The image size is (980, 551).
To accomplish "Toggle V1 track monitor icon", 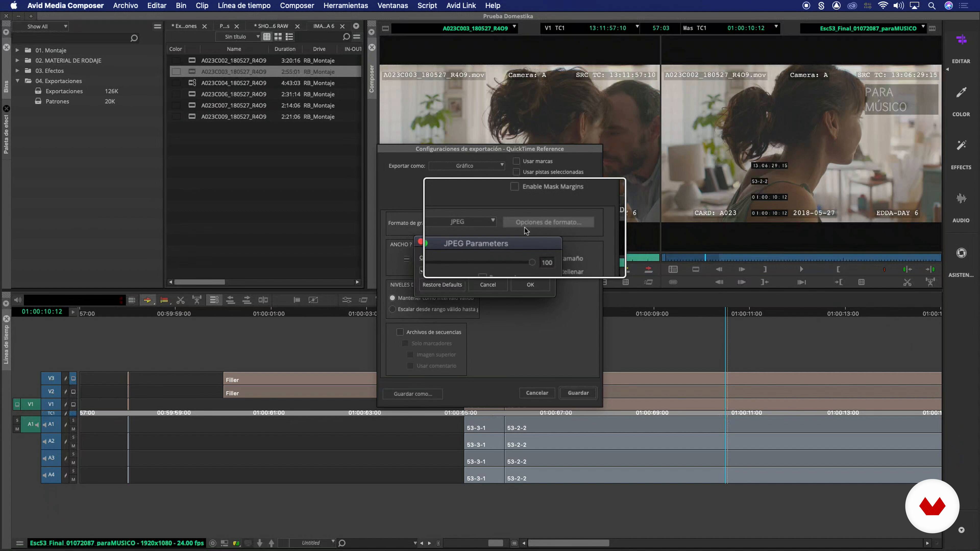I will (73, 404).
